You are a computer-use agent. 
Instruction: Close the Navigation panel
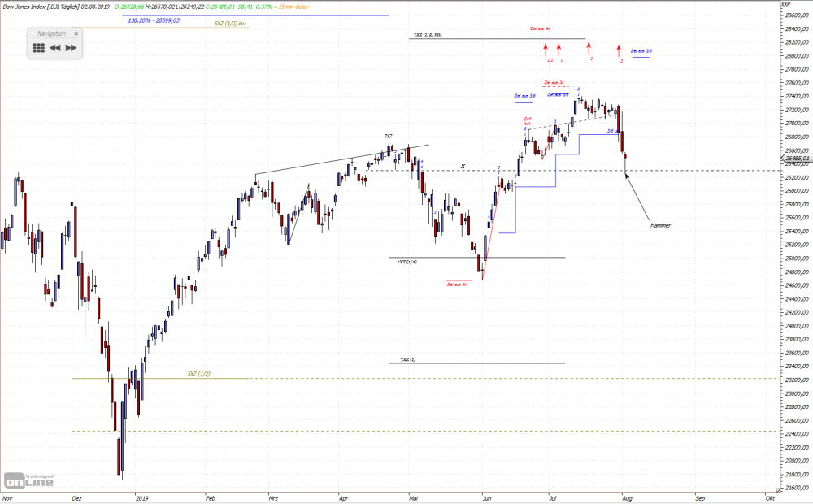point(76,33)
